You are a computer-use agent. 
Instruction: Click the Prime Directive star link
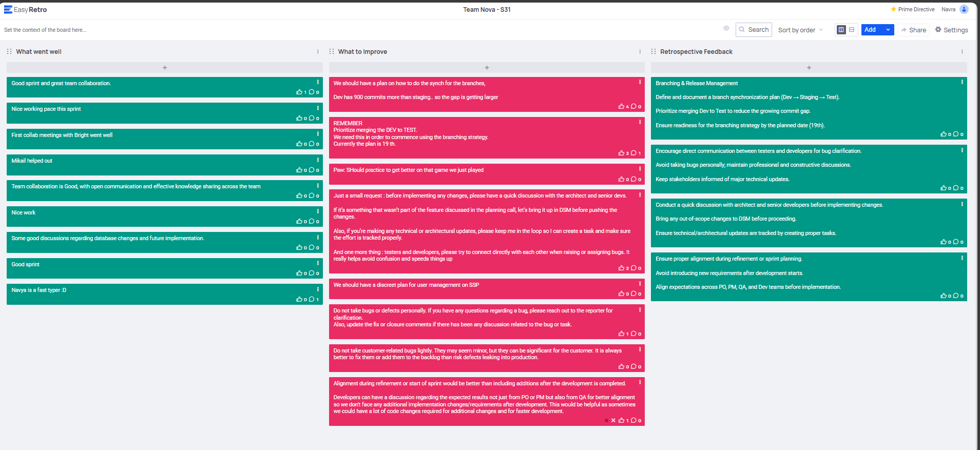912,9
